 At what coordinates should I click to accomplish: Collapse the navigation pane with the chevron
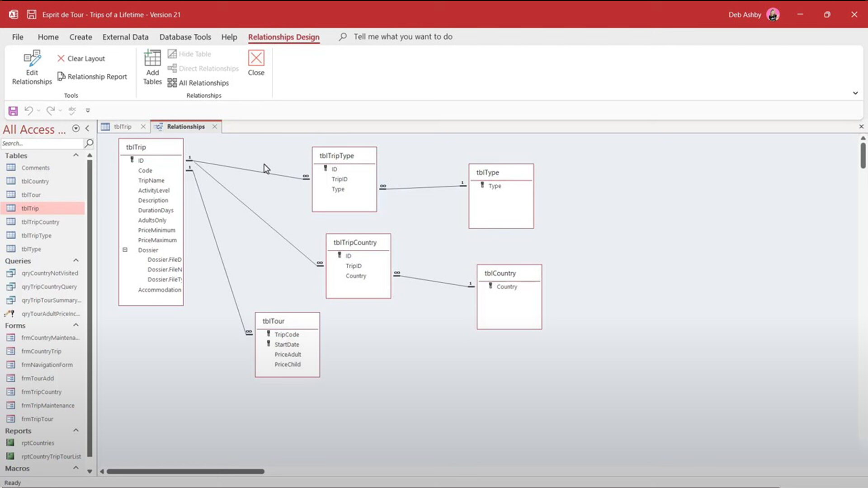point(87,128)
